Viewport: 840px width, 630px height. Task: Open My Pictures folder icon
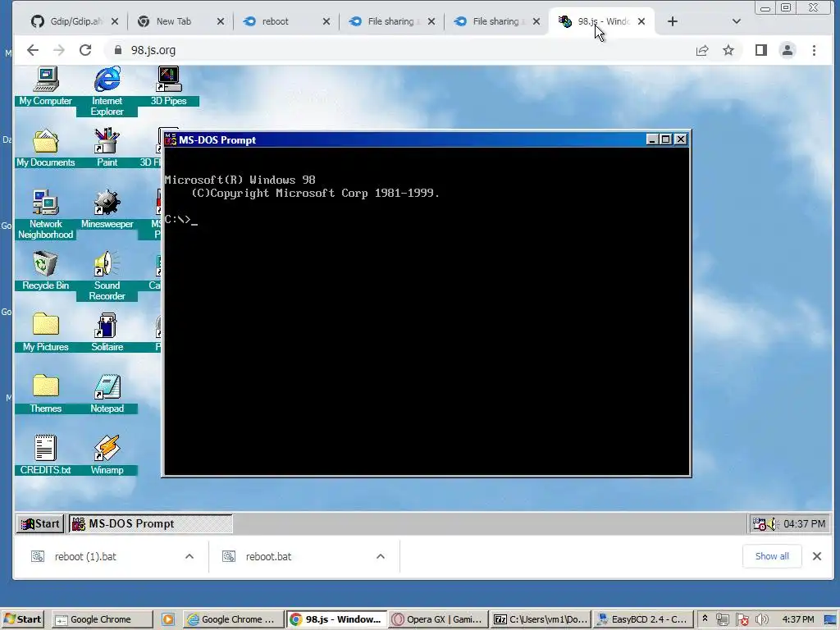pyautogui.click(x=46, y=332)
